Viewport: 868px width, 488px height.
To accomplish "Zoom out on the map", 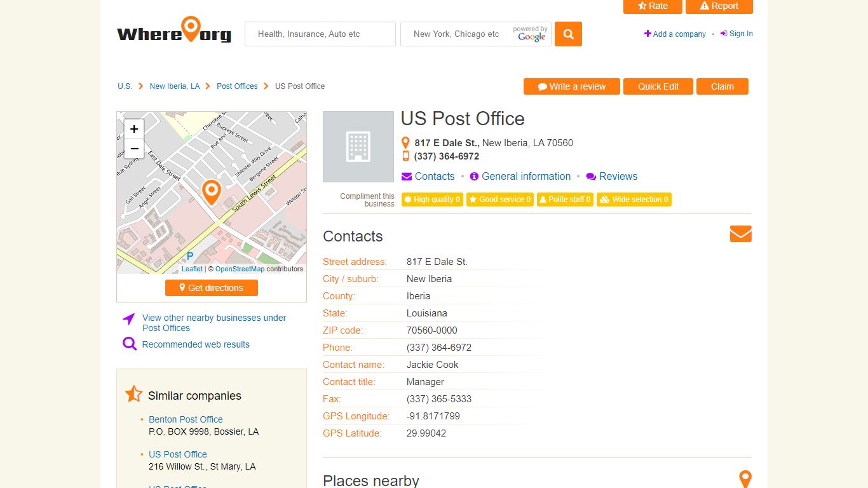I will coord(134,149).
